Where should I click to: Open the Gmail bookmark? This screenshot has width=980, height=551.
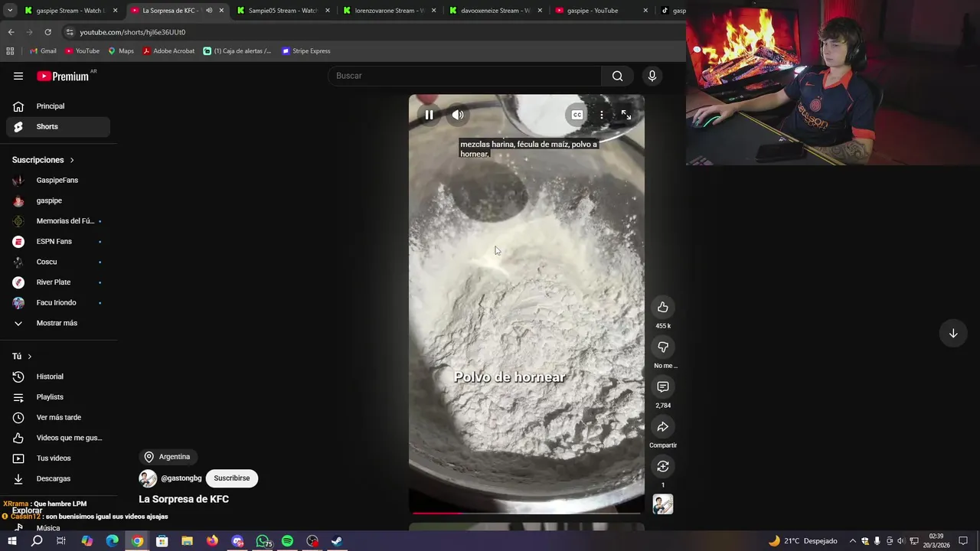point(43,51)
